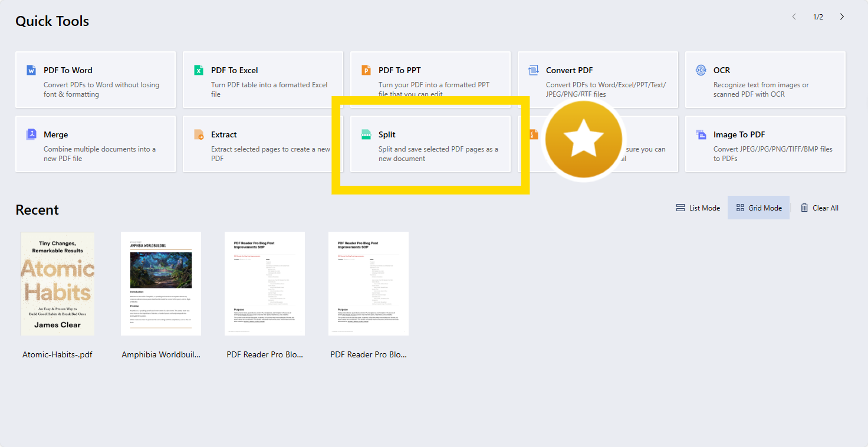The image size is (868, 447).
Task: Open the last PDF Reader Pro thumbnail
Action: (369, 284)
